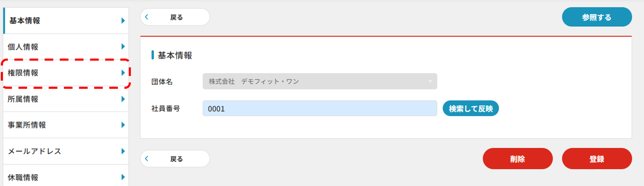Click arrow icon beside 事業所情報 menu
The width and height of the screenshot is (644, 186).
123,125
